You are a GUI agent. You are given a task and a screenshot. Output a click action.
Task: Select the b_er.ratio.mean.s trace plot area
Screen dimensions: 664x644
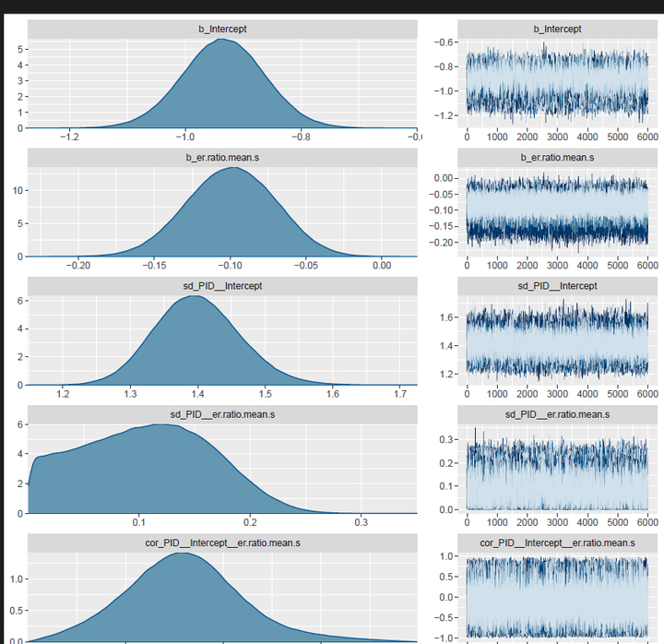[557, 211]
